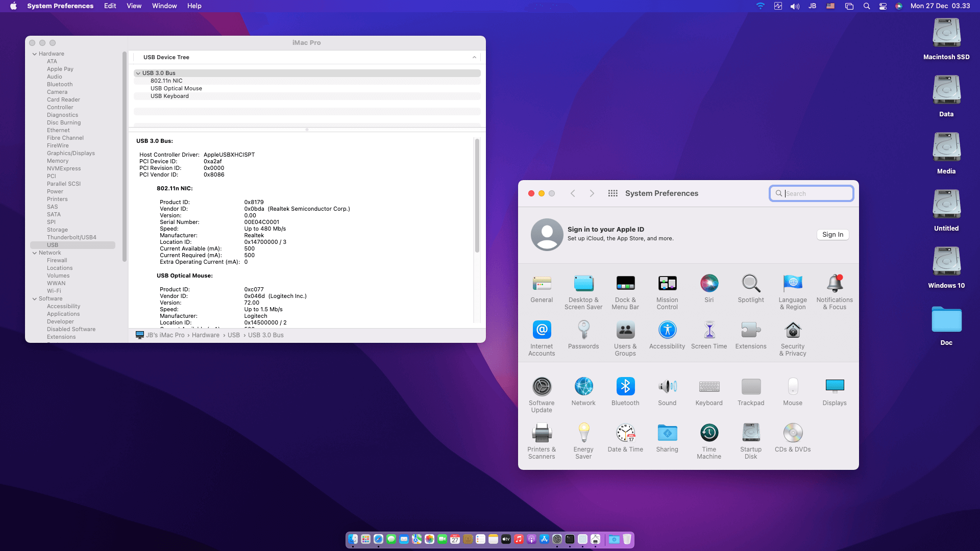Open Dock & Menu Bar preferences
Image resolution: width=980 pixels, height=551 pixels.
(625, 292)
